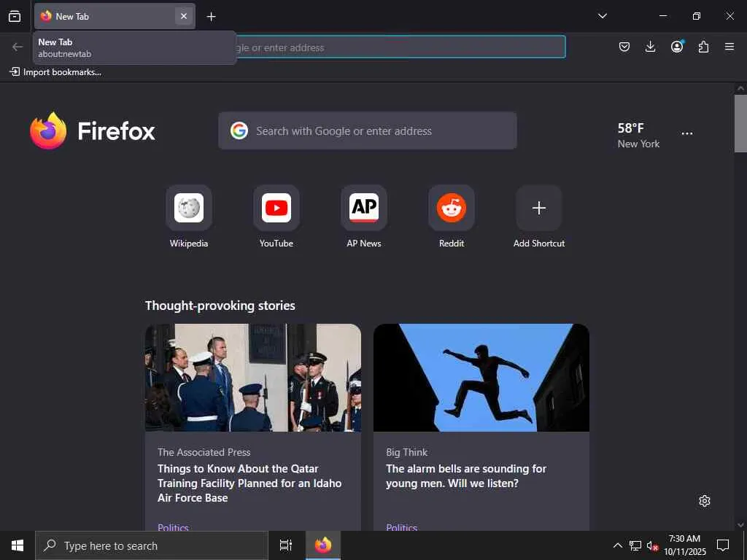Viewport: 747px width, 560px height.
Task: Click the page vertical scrollbar thumb
Action: [740, 124]
